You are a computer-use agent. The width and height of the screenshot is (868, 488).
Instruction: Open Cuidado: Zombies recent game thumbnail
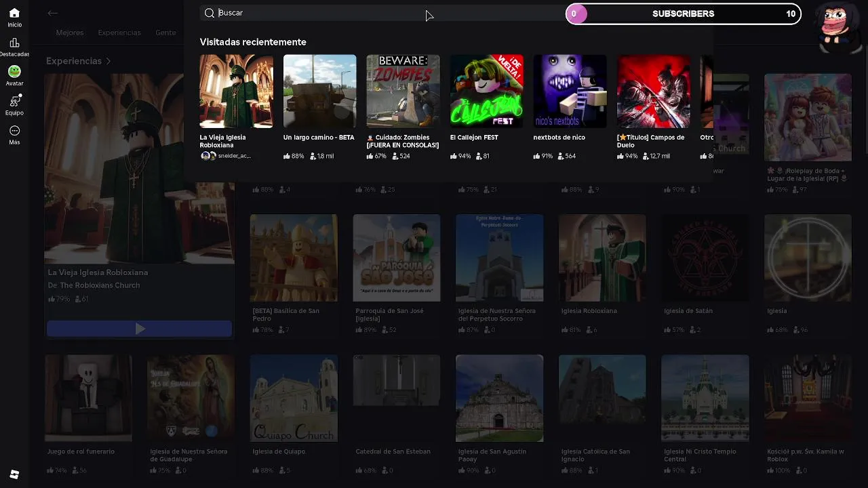[403, 91]
